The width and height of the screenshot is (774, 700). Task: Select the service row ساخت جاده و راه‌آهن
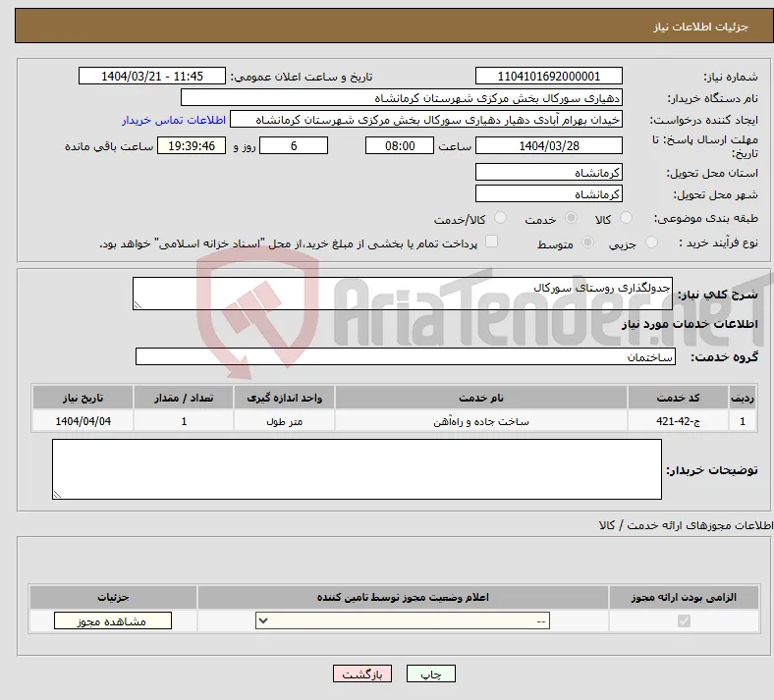395,421
